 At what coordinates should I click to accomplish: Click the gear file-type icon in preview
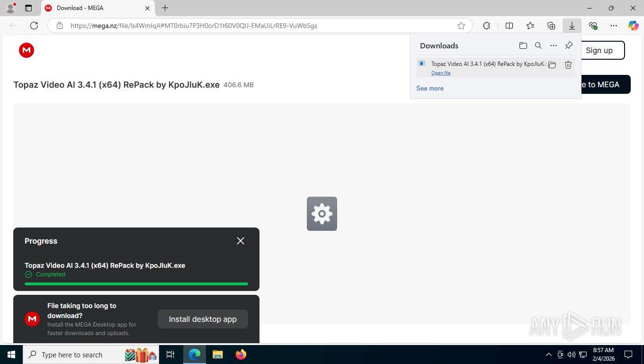[x=322, y=214]
